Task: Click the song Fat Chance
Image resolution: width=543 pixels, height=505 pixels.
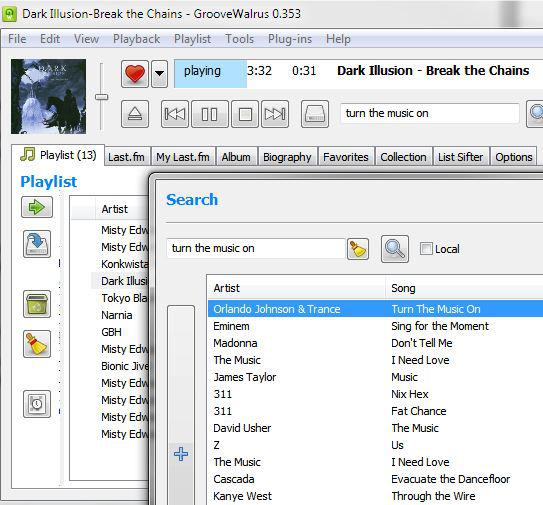Action: click(x=419, y=411)
